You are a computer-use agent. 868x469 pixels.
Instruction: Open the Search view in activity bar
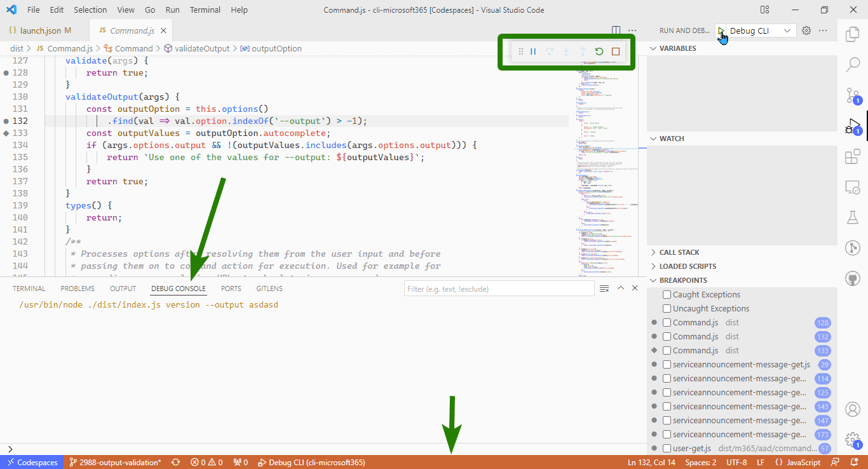852,64
